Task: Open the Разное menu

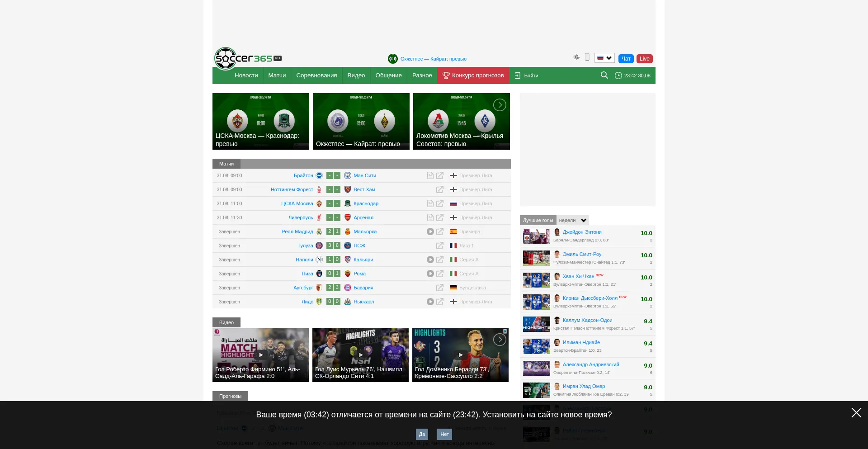Action: click(422, 76)
